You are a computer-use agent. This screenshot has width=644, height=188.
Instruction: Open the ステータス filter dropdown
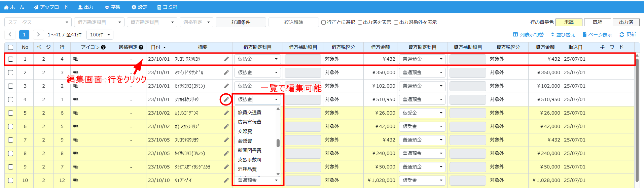[x=38, y=22]
